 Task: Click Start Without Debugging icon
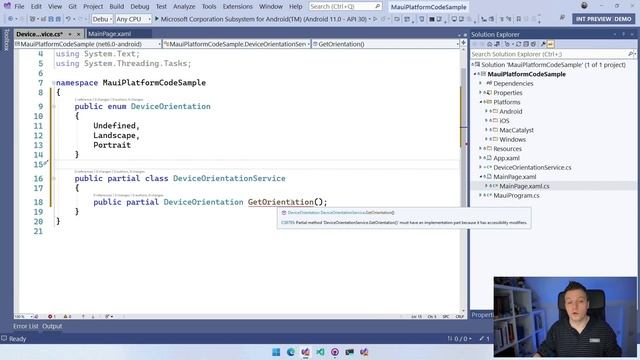coord(375,19)
